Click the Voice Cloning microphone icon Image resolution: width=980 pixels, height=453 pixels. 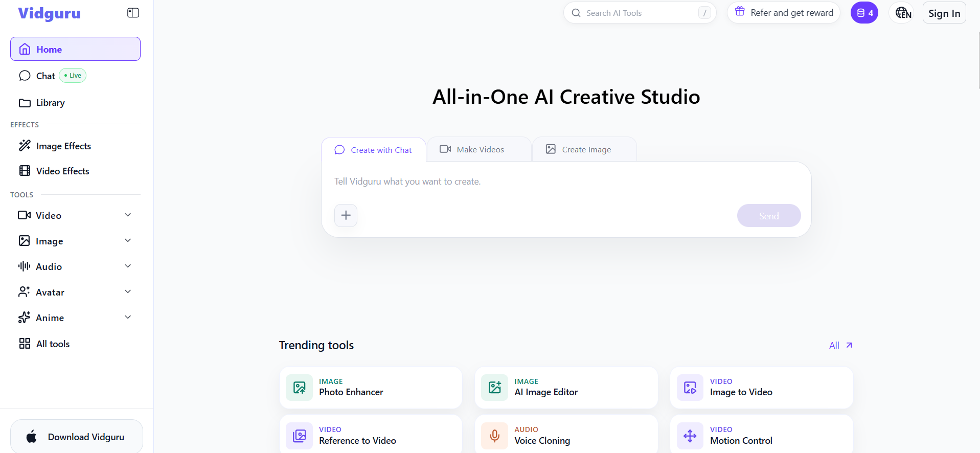495,436
